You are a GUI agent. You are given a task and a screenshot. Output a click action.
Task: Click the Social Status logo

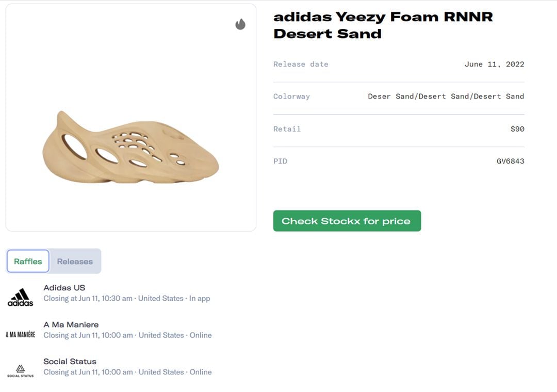pos(21,371)
